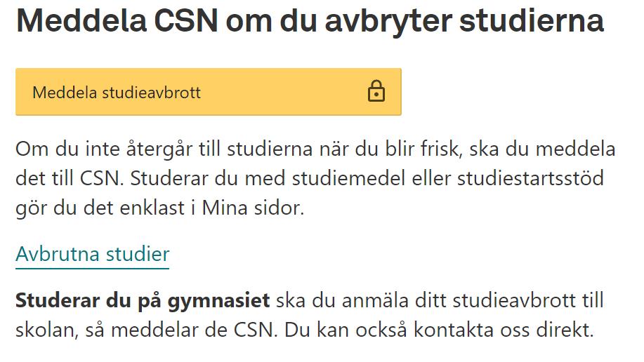Click the word studiestartsstöd in the paragraph
This screenshot has height=362, width=644.
pyautogui.click(x=530, y=179)
